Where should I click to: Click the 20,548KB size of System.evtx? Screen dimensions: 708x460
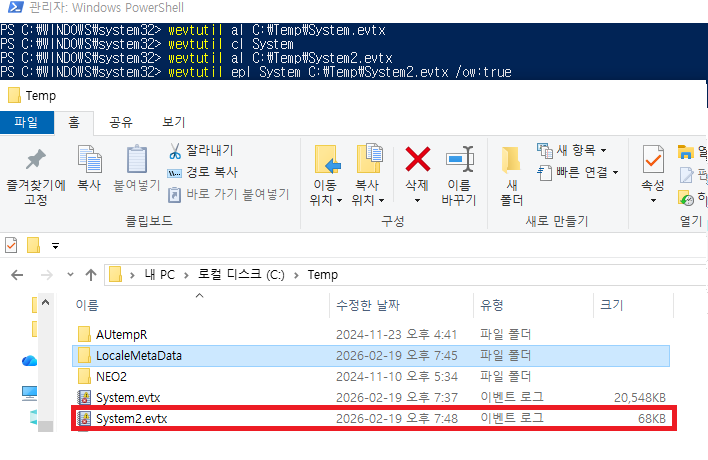click(640, 398)
